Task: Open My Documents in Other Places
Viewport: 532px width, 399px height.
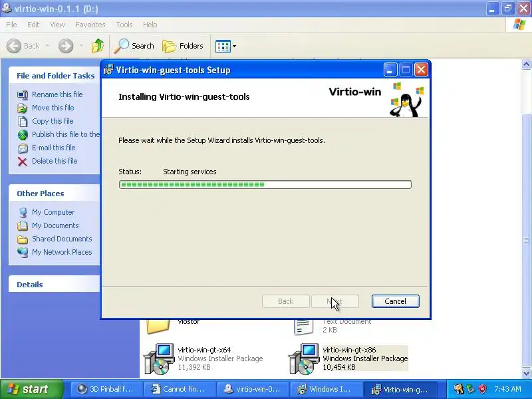Action: (x=55, y=225)
